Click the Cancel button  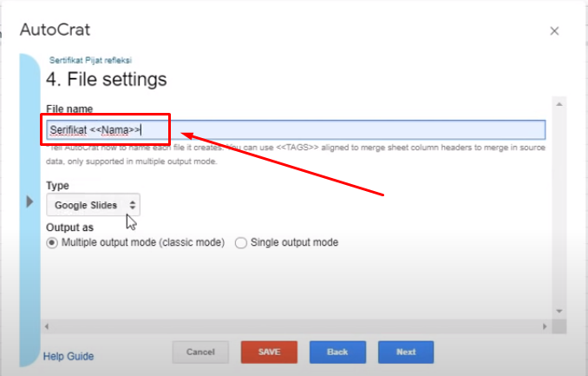click(200, 352)
